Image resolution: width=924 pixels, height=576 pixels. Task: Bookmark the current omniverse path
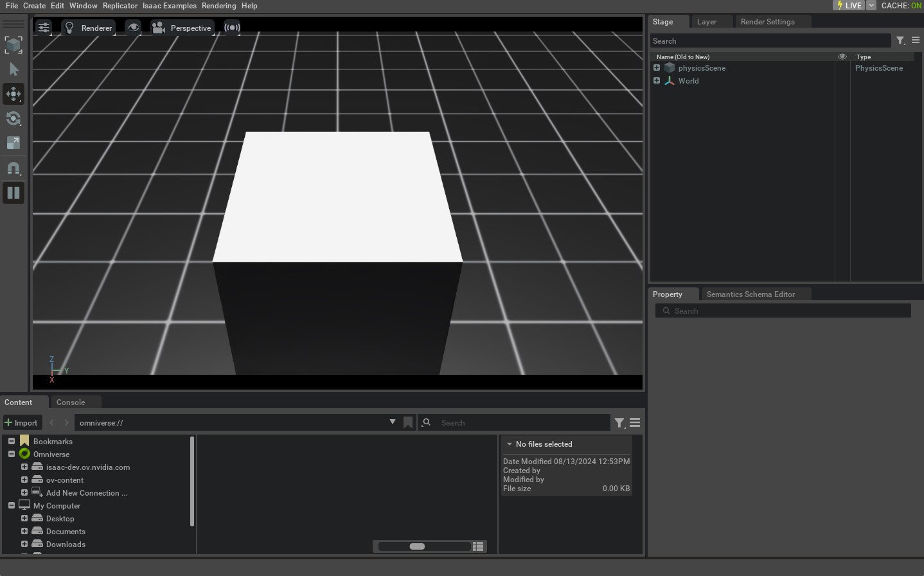tap(408, 422)
